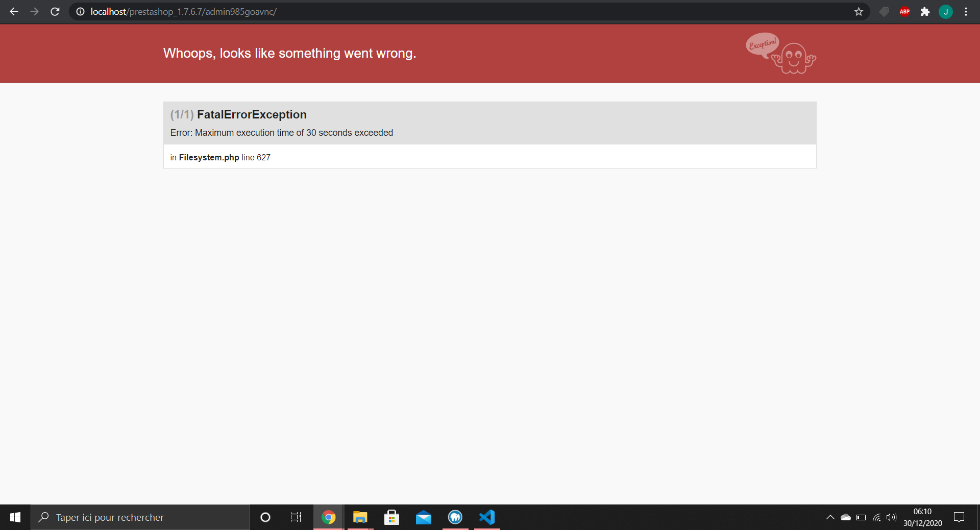
Task: Click the Exception ghost illustration
Action: tap(781, 53)
